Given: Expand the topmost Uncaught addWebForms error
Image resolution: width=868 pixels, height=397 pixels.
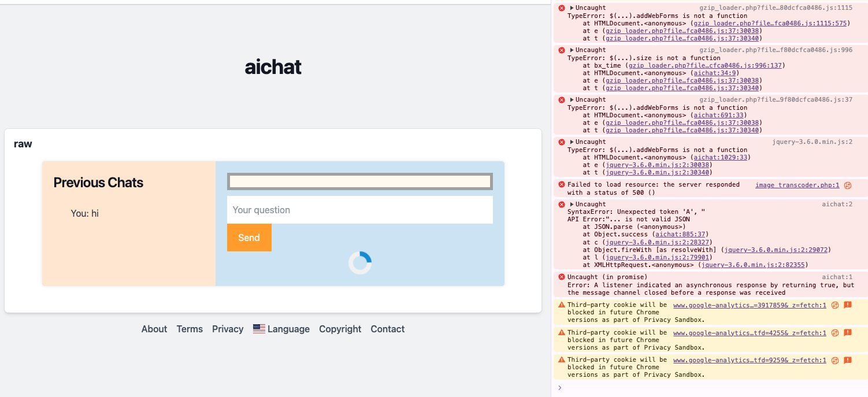Looking at the screenshot, I should [x=572, y=8].
